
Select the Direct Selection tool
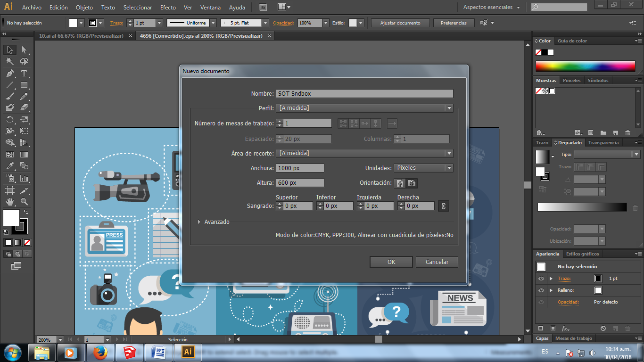click(24, 50)
